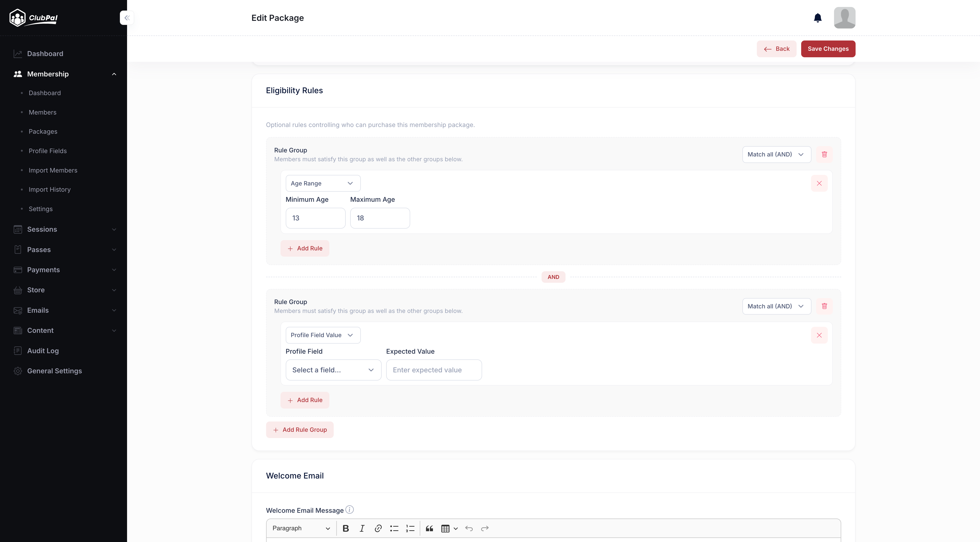Go to Profile Fields submenu item
This screenshot has height=542, width=980.
[47, 151]
